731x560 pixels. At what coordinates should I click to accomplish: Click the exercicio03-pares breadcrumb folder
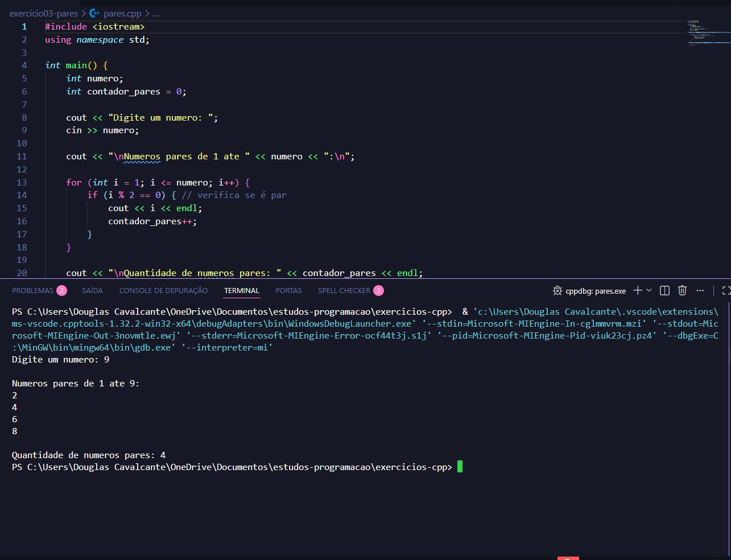tap(43, 13)
